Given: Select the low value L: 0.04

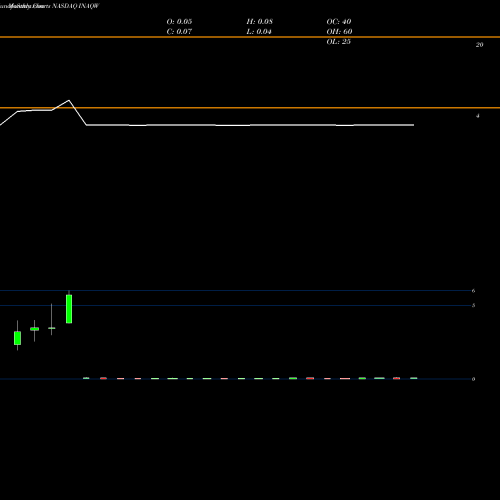Looking at the screenshot, I should tap(259, 32).
